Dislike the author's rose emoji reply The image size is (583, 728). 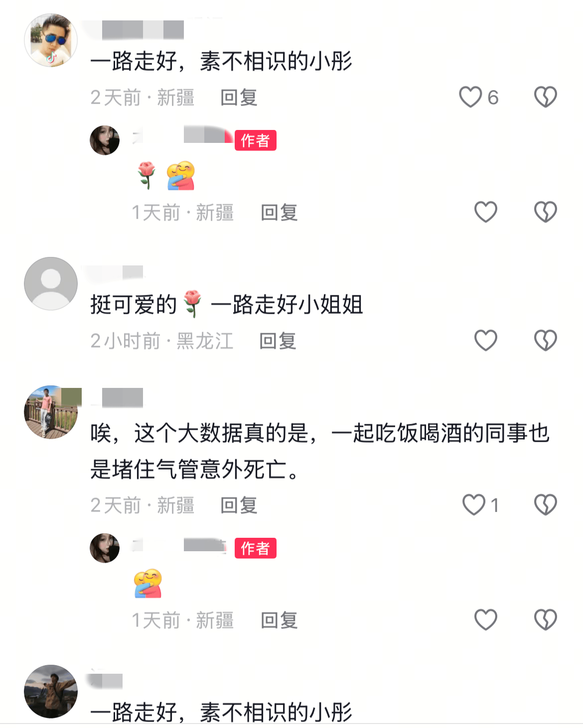click(545, 212)
